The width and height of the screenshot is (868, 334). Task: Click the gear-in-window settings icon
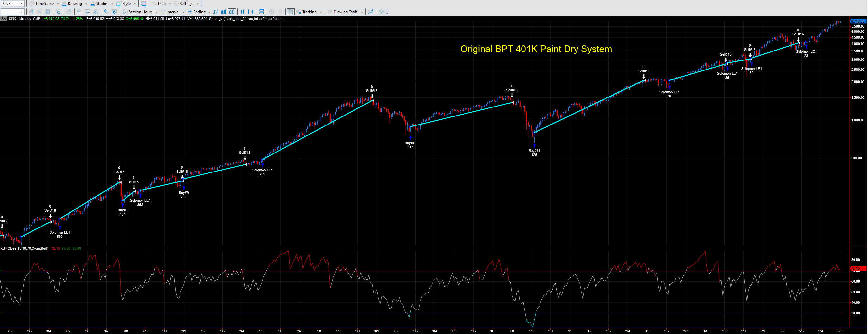click(114, 12)
